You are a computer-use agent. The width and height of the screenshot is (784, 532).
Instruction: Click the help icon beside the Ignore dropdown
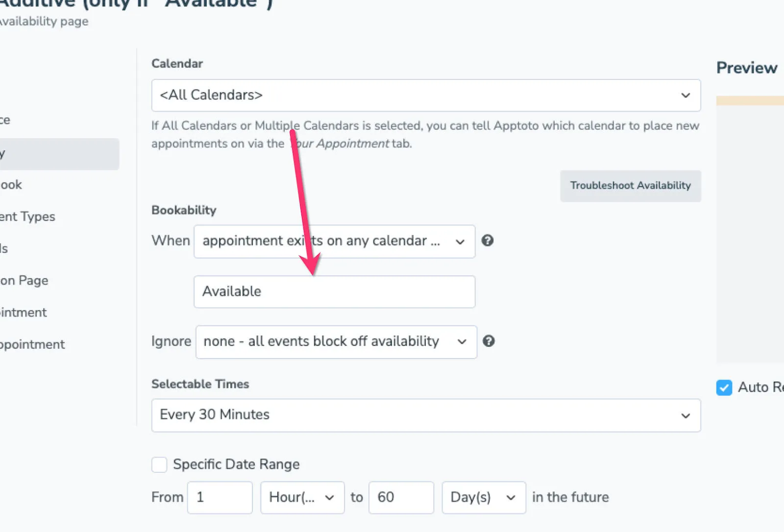click(x=489, y=341)
